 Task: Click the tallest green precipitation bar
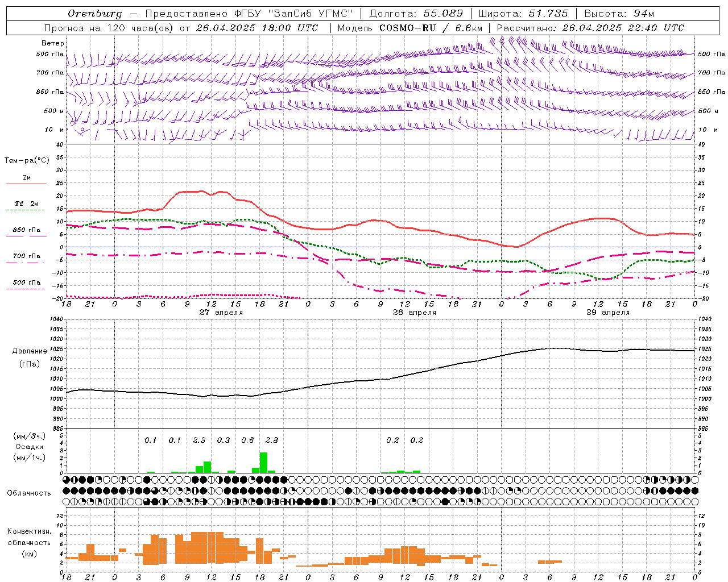(x=263, y=463)
